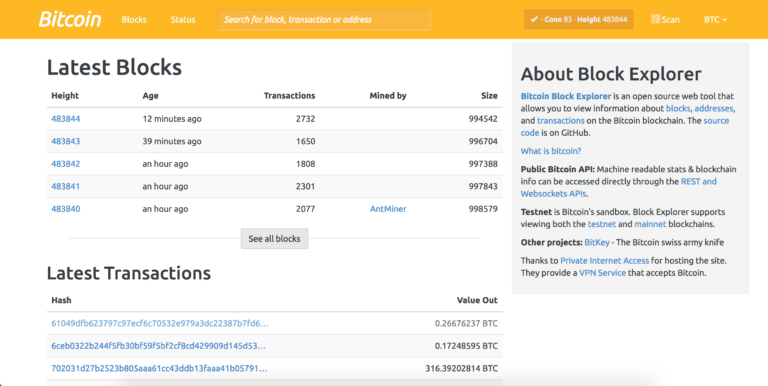Open block 483841
Image resolution: width=768 pixels, height=386 pixels.
[66, 186]
